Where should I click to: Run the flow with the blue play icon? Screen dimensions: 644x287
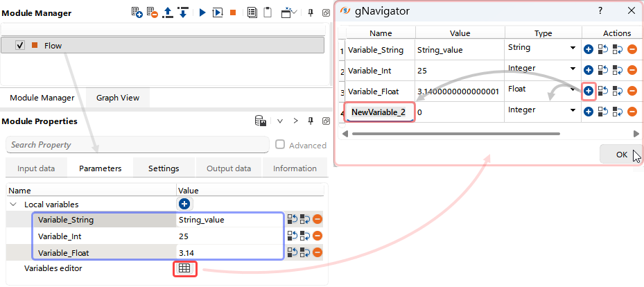(x=202, y=12)
